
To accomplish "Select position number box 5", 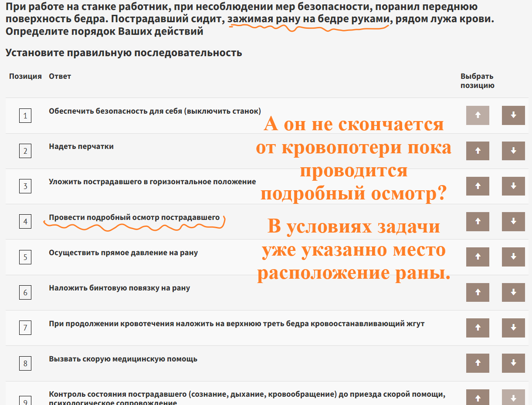I will click(25, 257).
